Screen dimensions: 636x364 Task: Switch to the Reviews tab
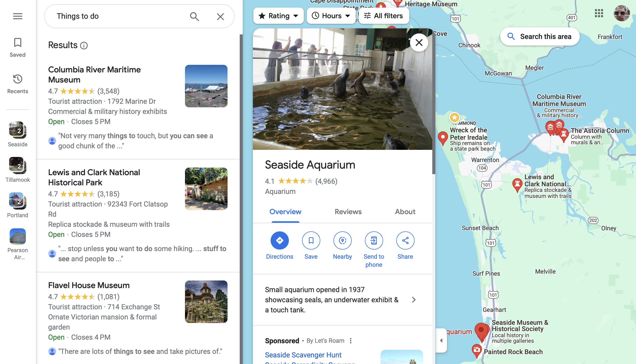point(348,212)
